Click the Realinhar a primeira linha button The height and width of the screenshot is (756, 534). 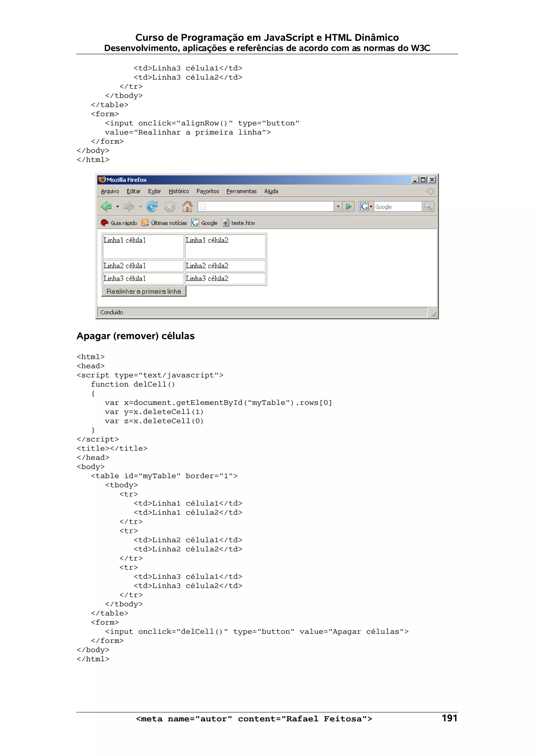click(144, 291)
